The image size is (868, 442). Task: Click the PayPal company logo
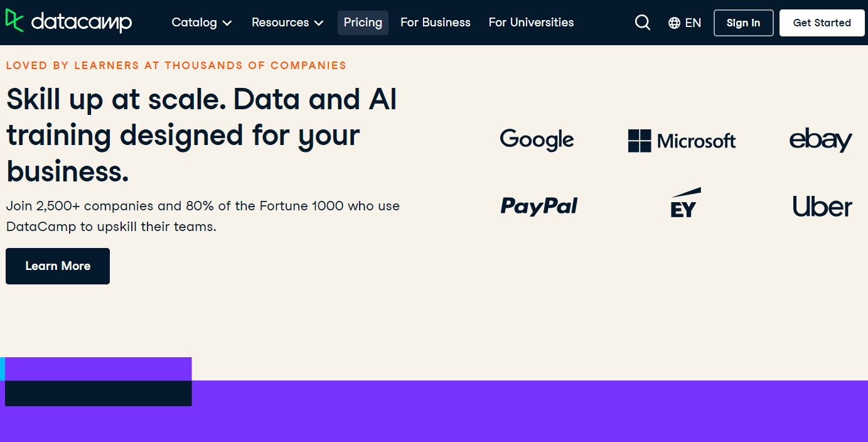click(x=539, y=206)
